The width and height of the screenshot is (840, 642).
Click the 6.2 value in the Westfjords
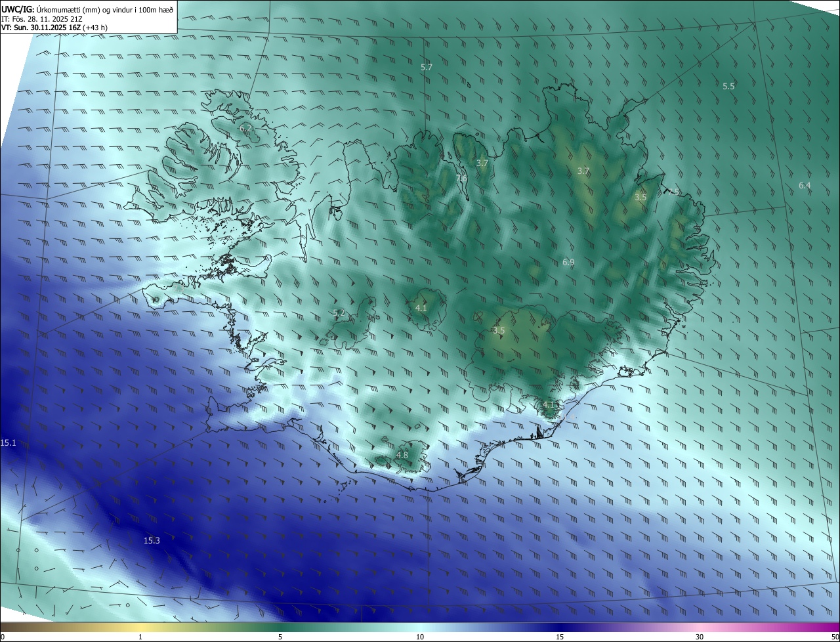coord(245,129)
